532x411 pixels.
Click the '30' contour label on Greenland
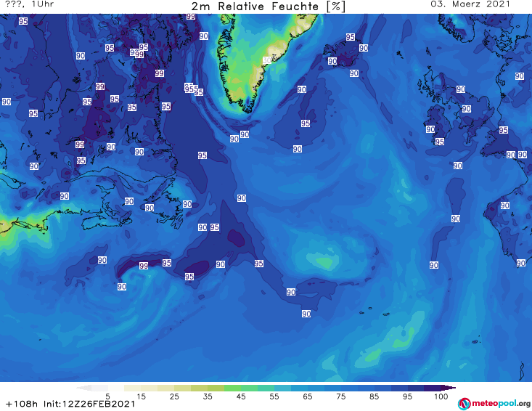pos(267,60)
